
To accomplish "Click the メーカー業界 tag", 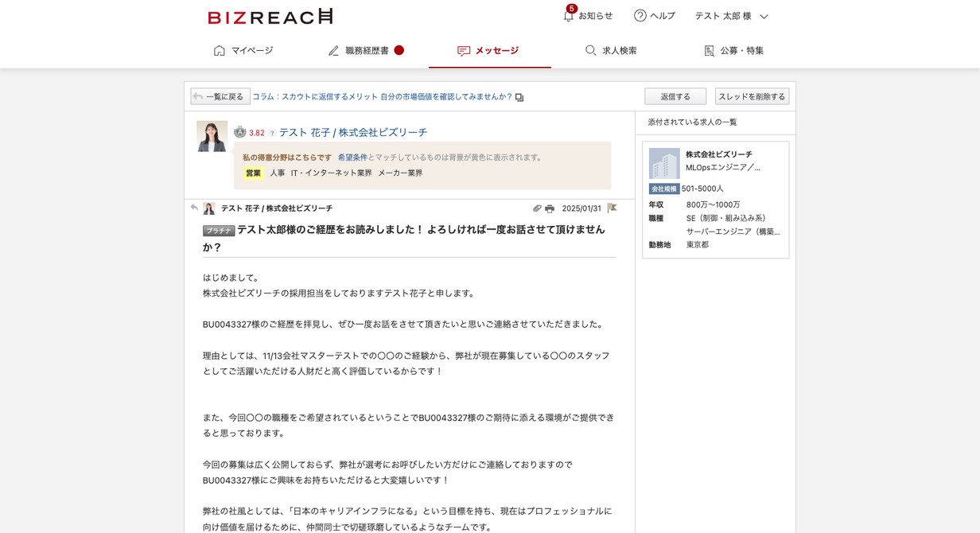I will coord(400,173).
